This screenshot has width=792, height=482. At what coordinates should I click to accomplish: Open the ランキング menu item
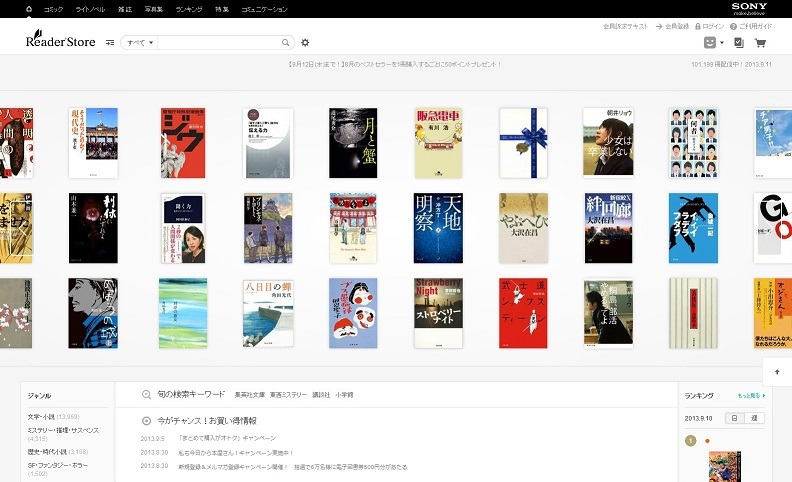[x=189, y=9]
